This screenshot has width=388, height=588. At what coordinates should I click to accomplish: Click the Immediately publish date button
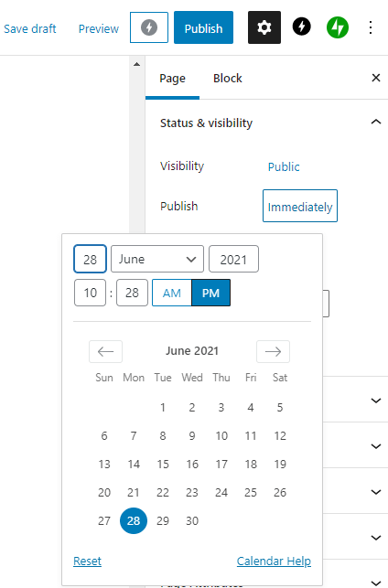pos(300,206)
